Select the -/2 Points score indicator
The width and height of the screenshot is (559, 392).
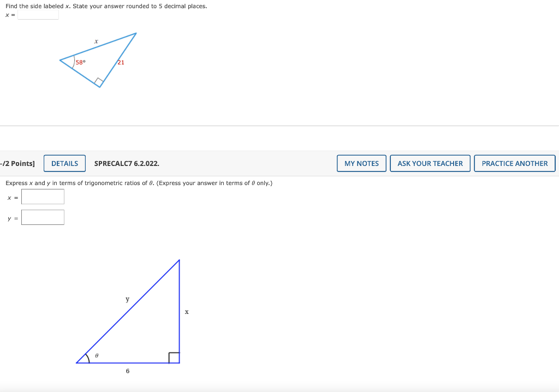[x=17, y=163]
